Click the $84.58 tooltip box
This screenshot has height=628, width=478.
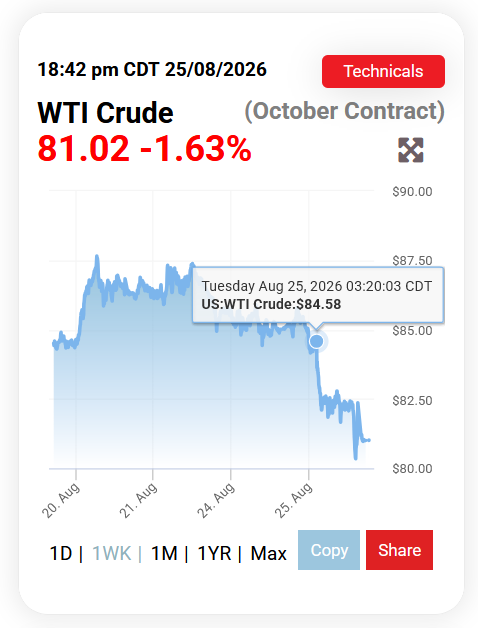[318, 295]
